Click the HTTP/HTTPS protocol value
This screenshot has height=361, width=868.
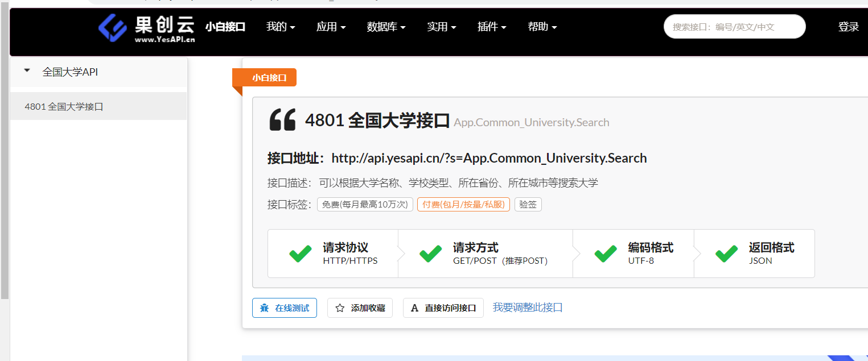tap(350, 261)
